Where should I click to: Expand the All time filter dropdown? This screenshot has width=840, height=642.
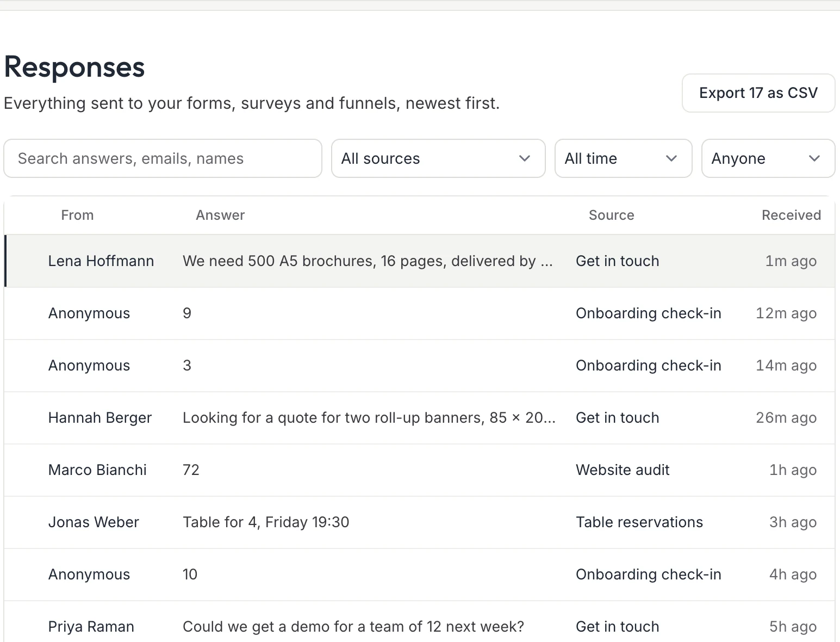(623, 158)
